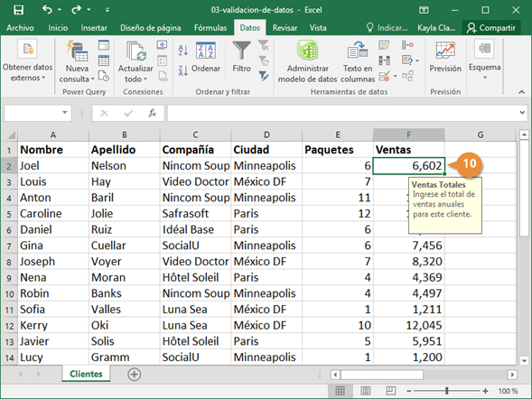Switch to the Insertar tab
532x399 pixels.
click(94, 28)
